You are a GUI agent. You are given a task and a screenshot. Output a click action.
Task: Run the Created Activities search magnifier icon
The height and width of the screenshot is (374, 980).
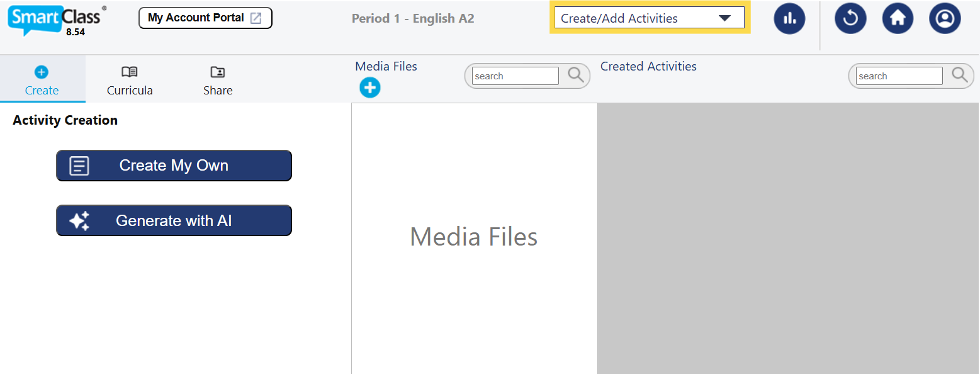click(959, 75)
